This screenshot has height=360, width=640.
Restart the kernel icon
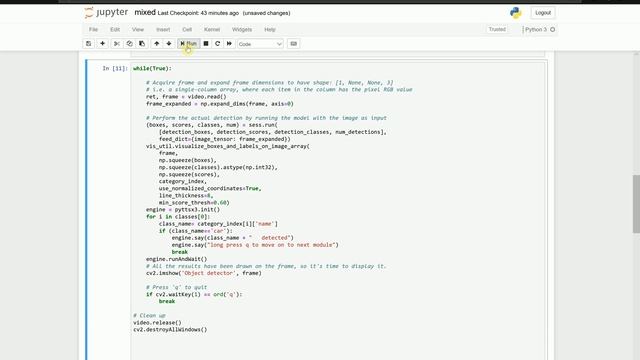coord(218,44)
